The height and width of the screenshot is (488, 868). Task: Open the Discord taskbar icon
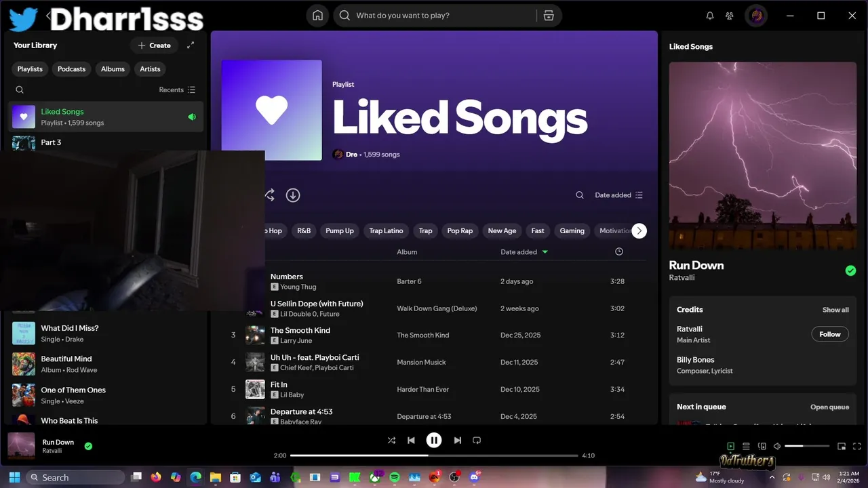475,477
